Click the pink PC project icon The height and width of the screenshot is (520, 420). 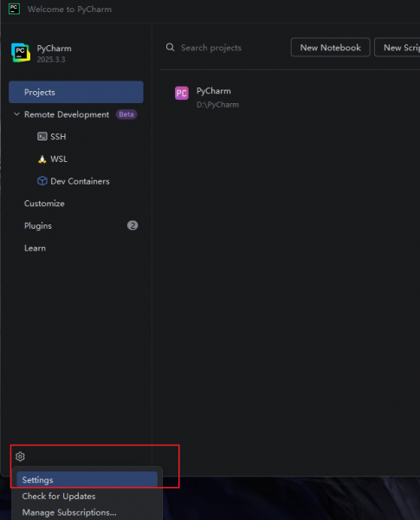[x=181, y=94]
